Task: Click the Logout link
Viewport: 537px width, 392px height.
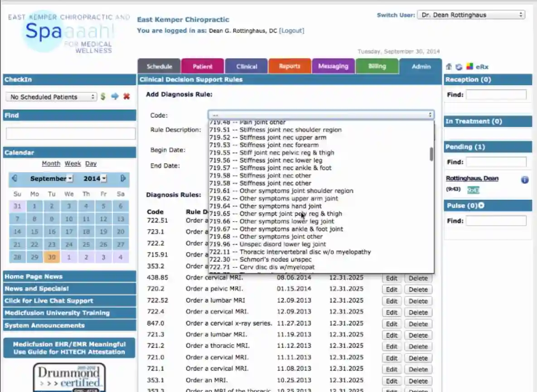Action: (291, 30)
